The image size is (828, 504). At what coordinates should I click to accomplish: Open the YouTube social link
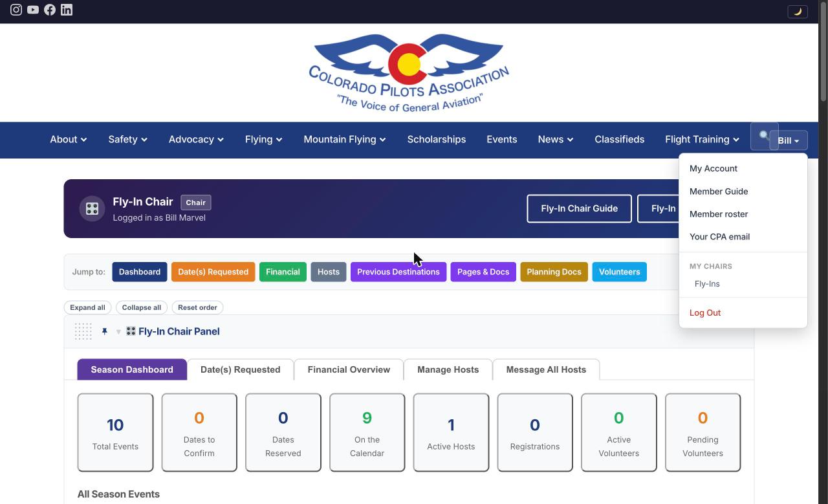33,10
